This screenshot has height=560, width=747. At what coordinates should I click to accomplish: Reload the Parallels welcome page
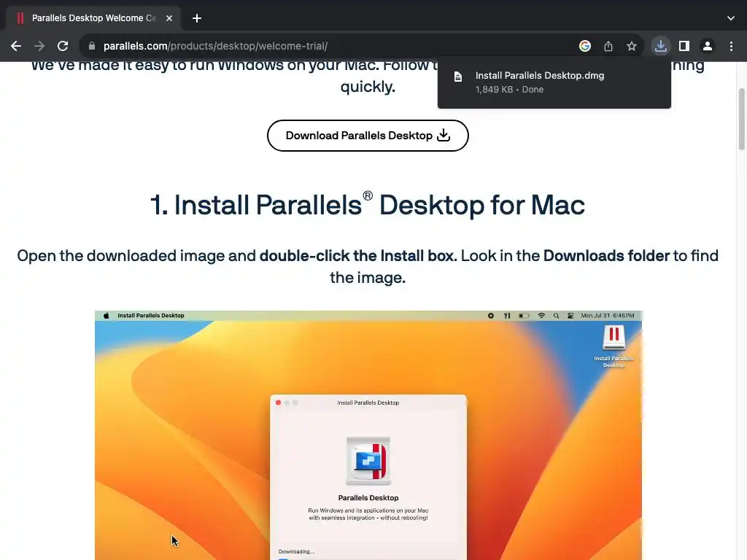[63, 46]
